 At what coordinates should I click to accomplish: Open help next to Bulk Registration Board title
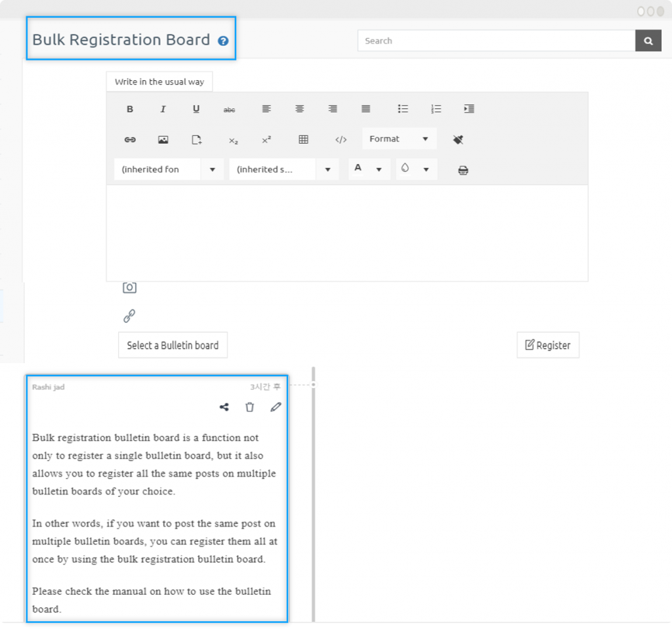tap(222, 40)
